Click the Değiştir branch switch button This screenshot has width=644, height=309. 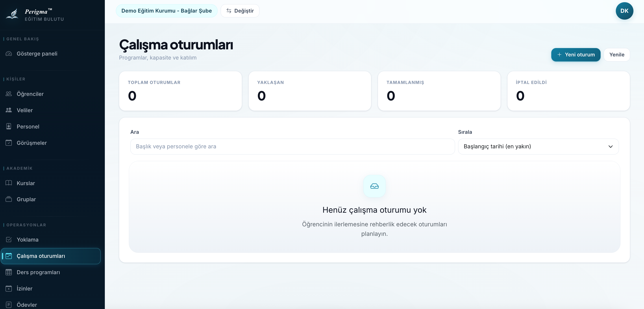(x=240, y=11)
